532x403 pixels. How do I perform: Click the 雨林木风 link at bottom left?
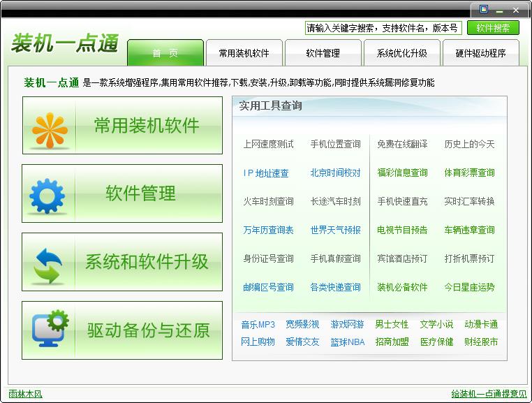click(x=25, y=394)
